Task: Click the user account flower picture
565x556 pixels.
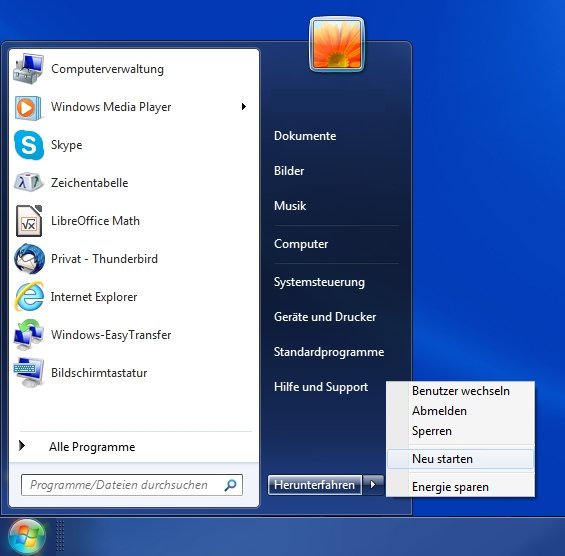Action: [337, 44]
